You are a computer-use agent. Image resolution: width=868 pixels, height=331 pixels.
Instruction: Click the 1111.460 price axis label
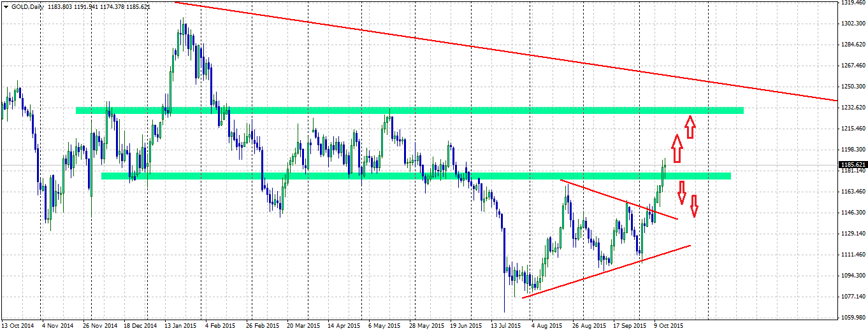point(854,255)
